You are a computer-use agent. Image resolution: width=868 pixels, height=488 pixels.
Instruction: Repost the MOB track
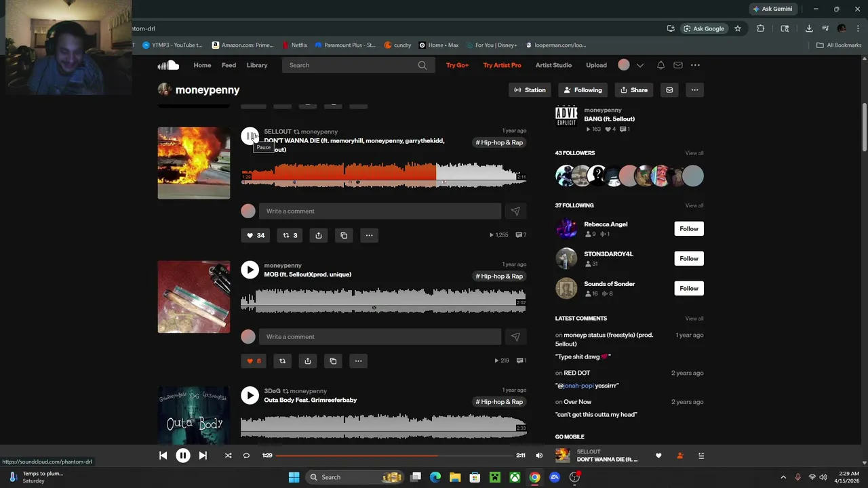click(283, 361)
